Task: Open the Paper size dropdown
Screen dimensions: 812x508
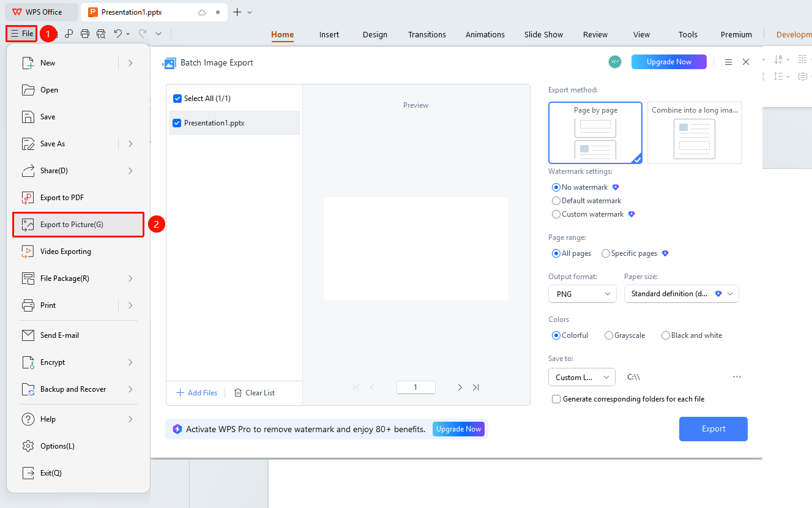Action: (682, 294)
